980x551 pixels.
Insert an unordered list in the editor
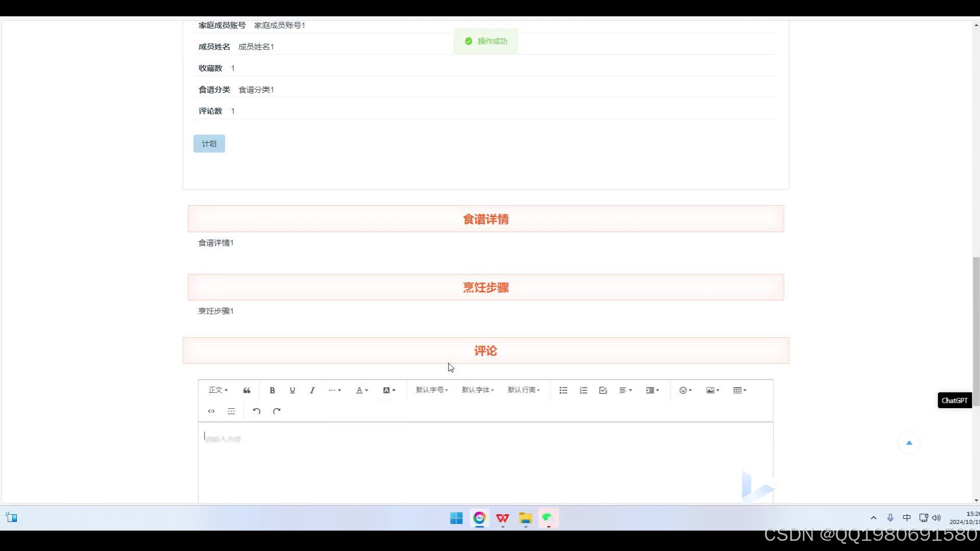click(x=562, y=390)
